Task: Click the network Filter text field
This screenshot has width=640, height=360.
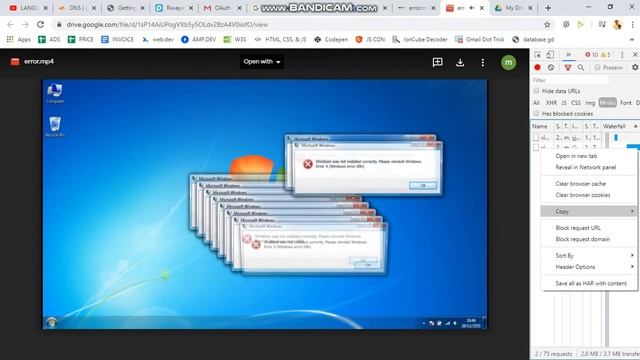Action: tap(570, 80)
